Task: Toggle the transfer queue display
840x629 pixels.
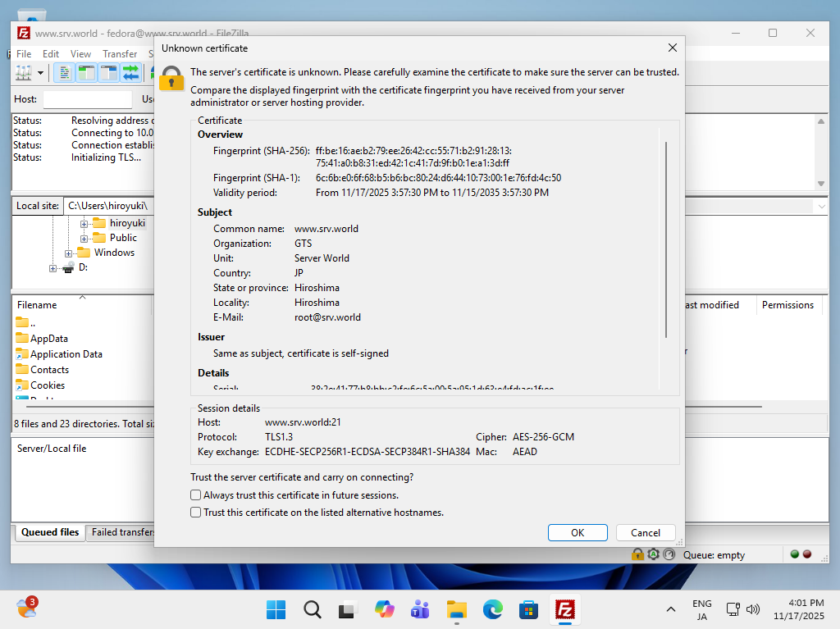Action: [x=130, y=73]
